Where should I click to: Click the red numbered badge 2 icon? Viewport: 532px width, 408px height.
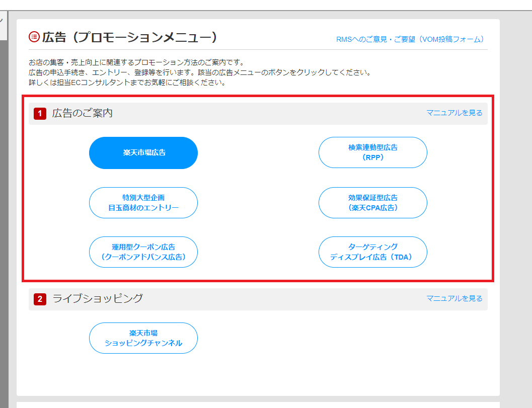click(x=39, y=298)
